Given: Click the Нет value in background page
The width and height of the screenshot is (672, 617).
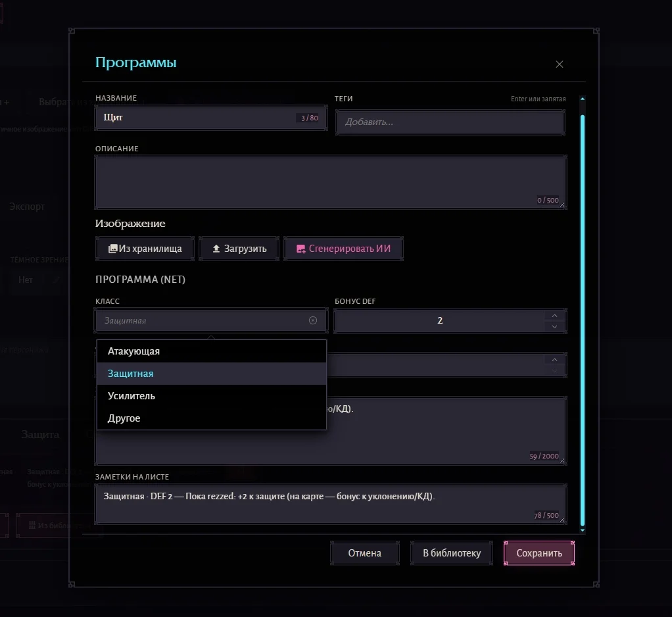Looking at the screenshot, I should tap(25, 280).
